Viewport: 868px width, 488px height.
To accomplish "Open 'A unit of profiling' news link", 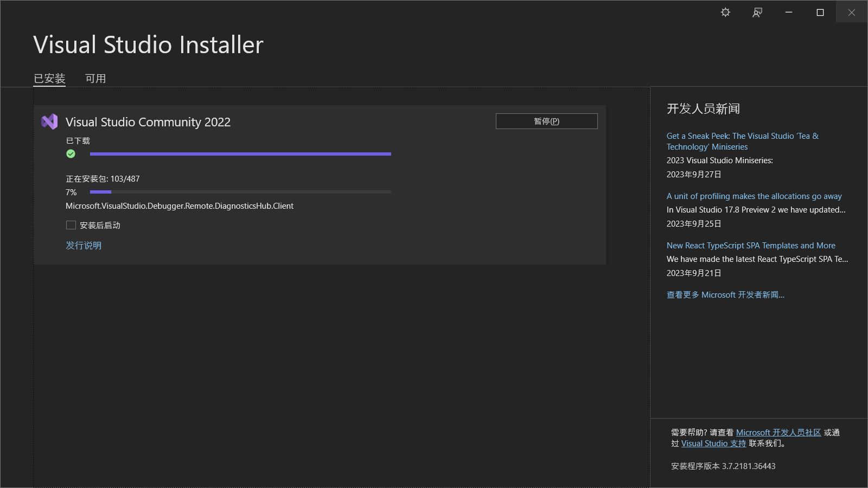I will click(x=754, y=196).
